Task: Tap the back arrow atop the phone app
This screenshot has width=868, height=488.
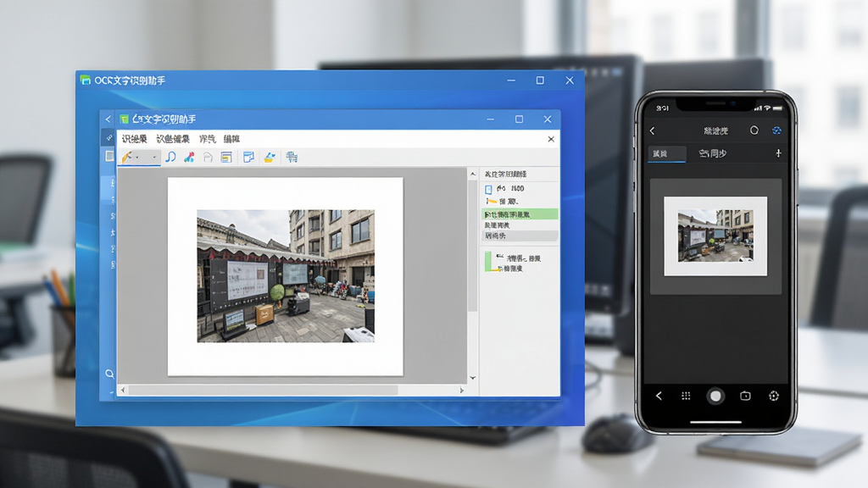Action: 652,131
